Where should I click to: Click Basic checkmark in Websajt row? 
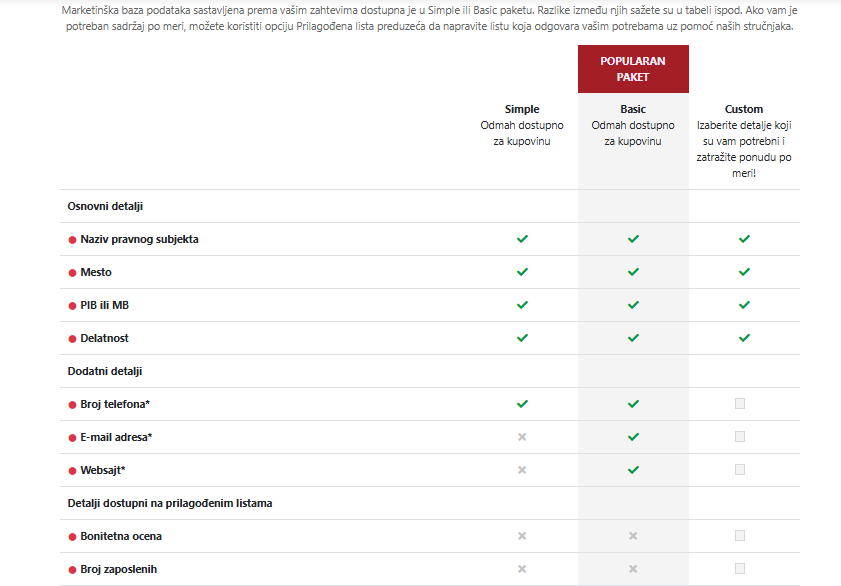click(633, 469)
